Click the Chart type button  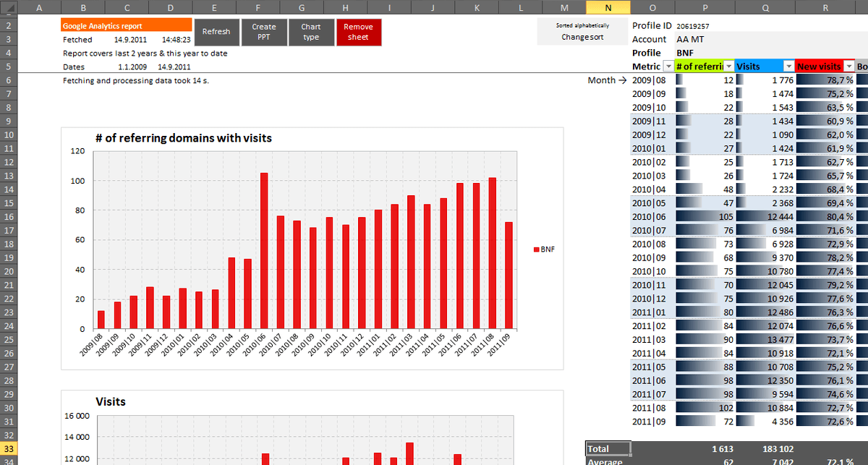(311, 32)
